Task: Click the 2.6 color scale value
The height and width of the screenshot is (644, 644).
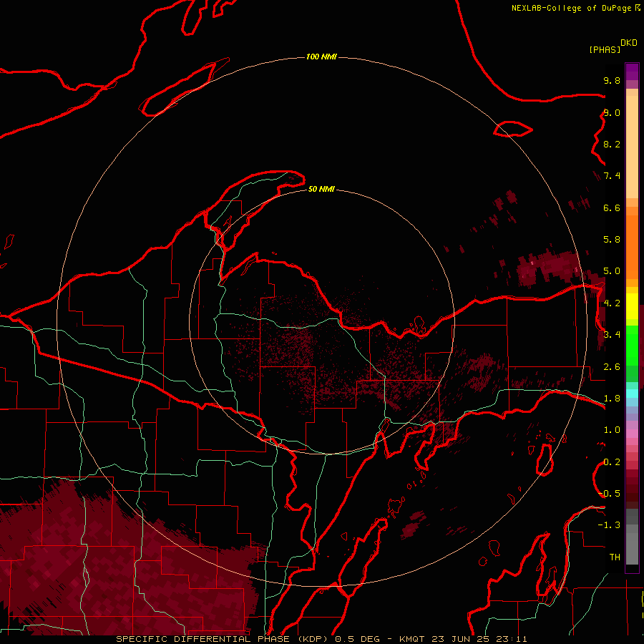Action: click(612, 367)
